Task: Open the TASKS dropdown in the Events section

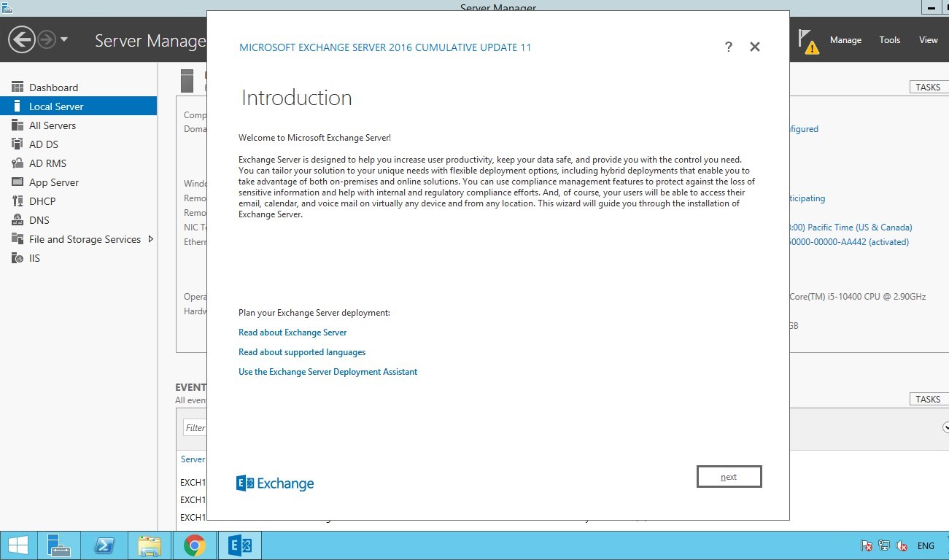Action: click(x=929, y=399)
